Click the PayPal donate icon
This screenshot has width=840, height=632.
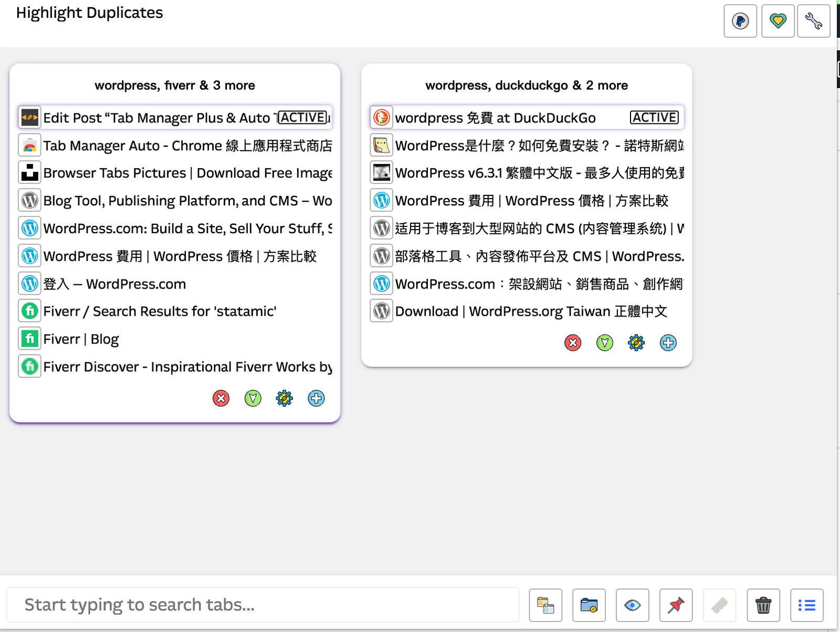(740, 21)
